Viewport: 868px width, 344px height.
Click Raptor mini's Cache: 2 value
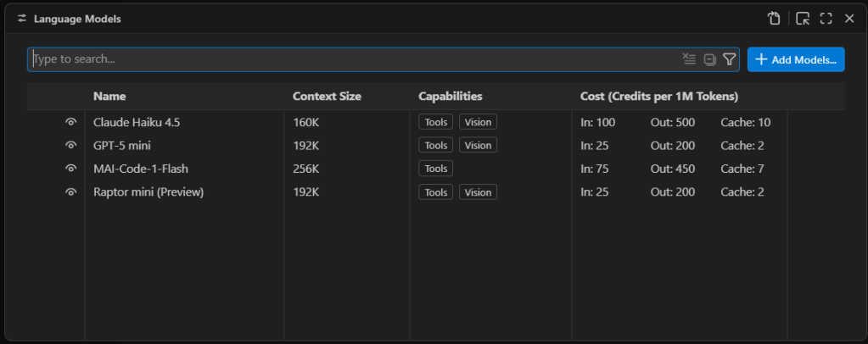point(742,192)
